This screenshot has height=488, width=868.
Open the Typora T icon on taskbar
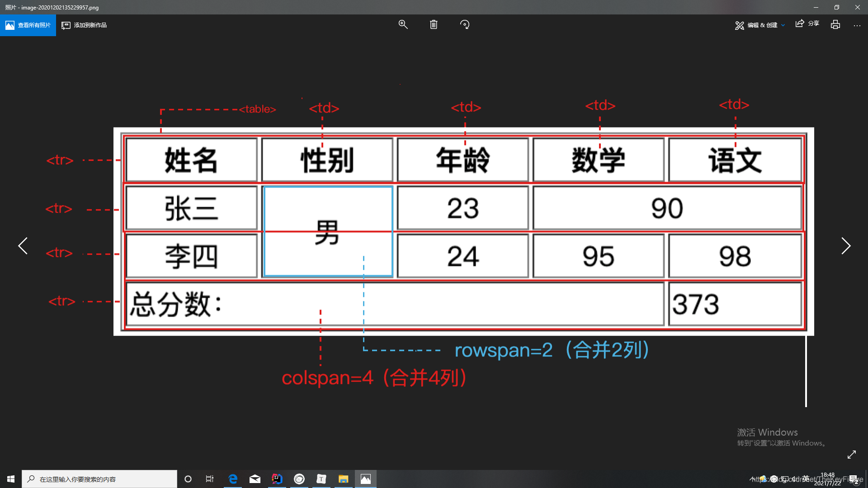click(321, 479)
